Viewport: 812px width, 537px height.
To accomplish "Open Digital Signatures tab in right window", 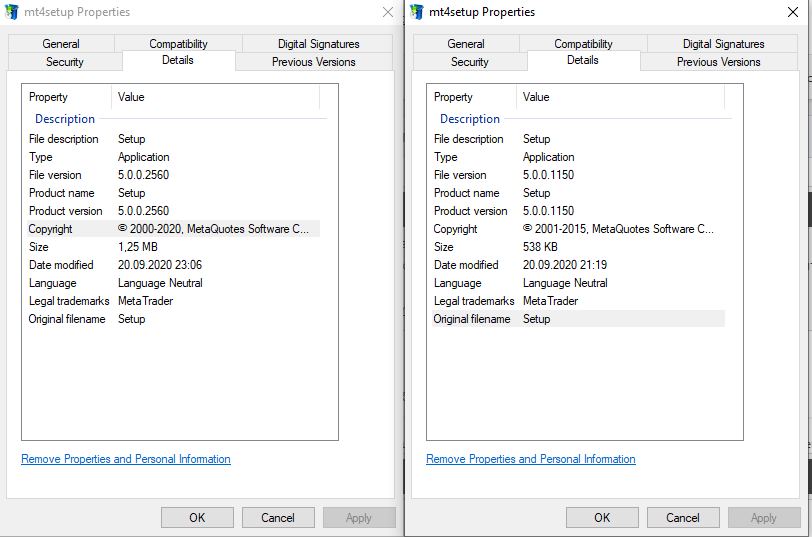I will [723, 43].
